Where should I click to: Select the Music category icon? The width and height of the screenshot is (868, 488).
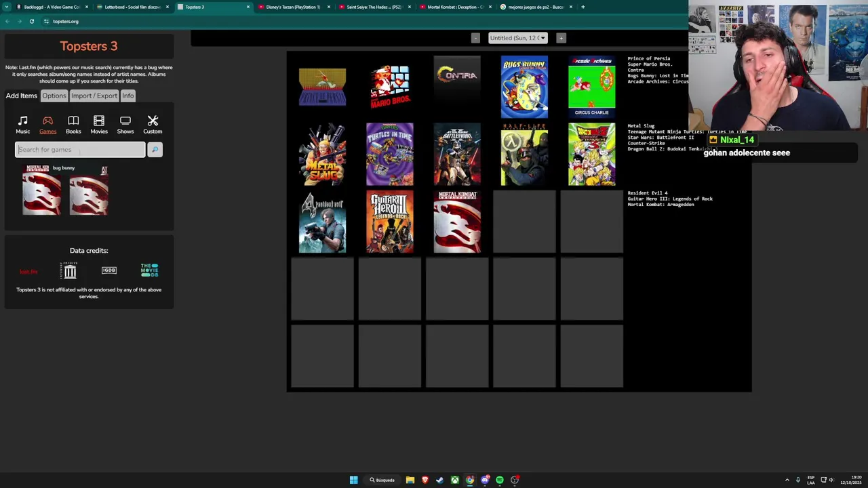pyautogui.click(x=22, y=124)
